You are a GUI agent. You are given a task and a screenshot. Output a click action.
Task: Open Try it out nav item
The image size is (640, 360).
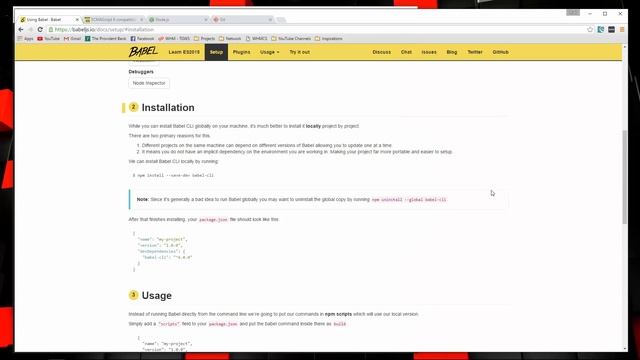(x=300, y=52)
